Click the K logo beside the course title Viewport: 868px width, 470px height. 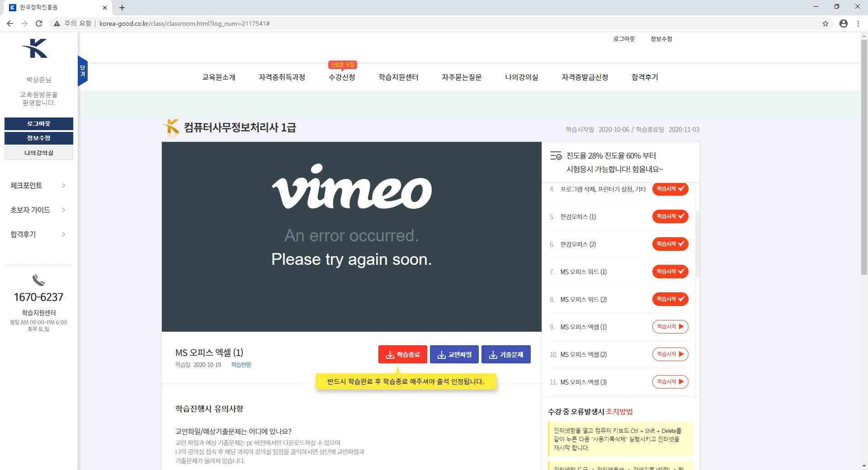[x=171, y=129]
